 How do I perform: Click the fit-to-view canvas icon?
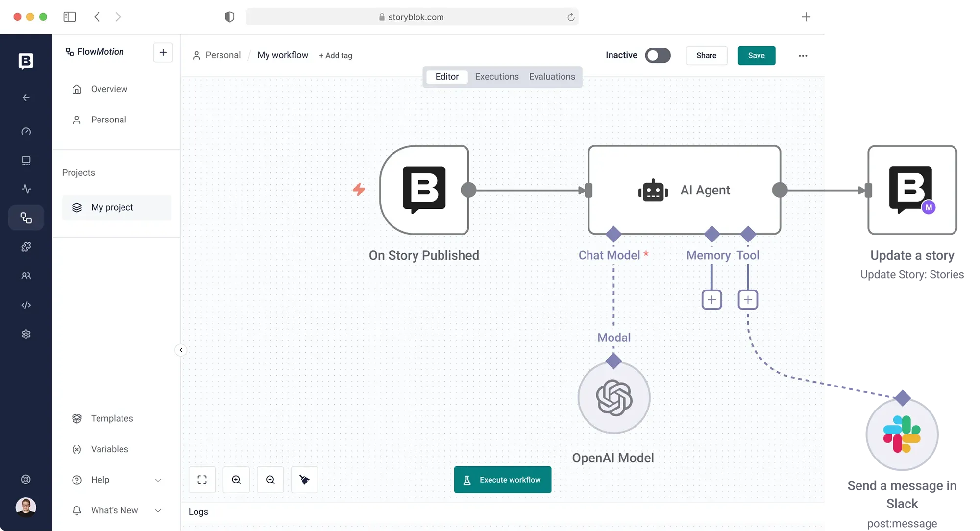coord(202,480)
